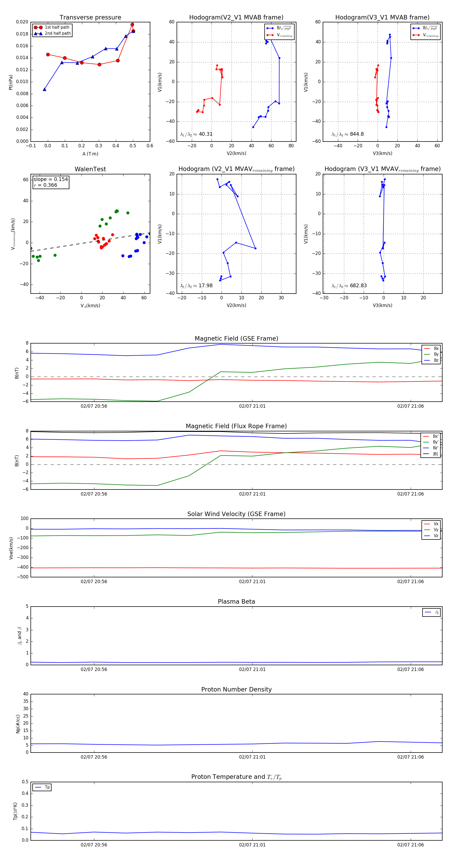Image resolution: width=473 pixels, height=868 pixels.
Task: Select 'Vx' in the solar wind velocity legend
Action: [x=431, y=524]
